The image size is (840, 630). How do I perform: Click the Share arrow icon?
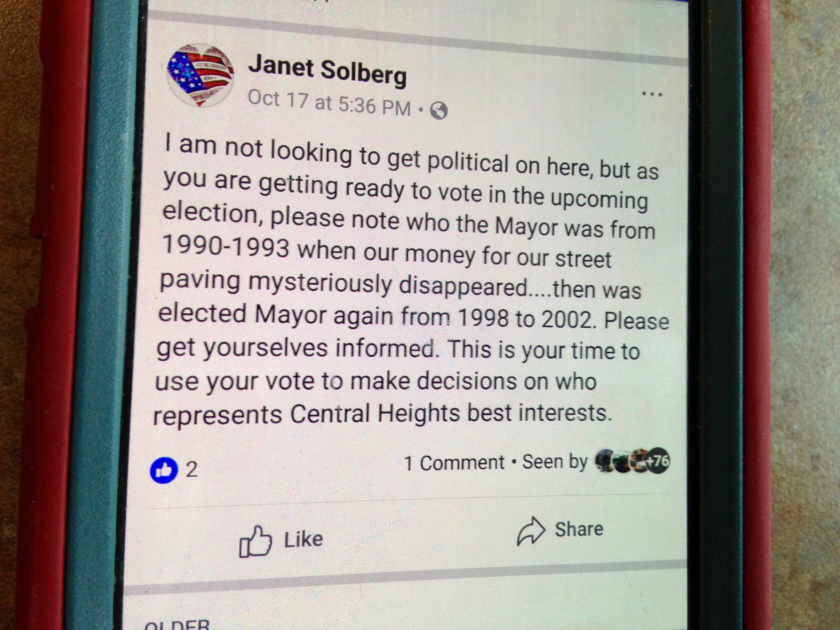pyautogui.click(x=531, y=531)
